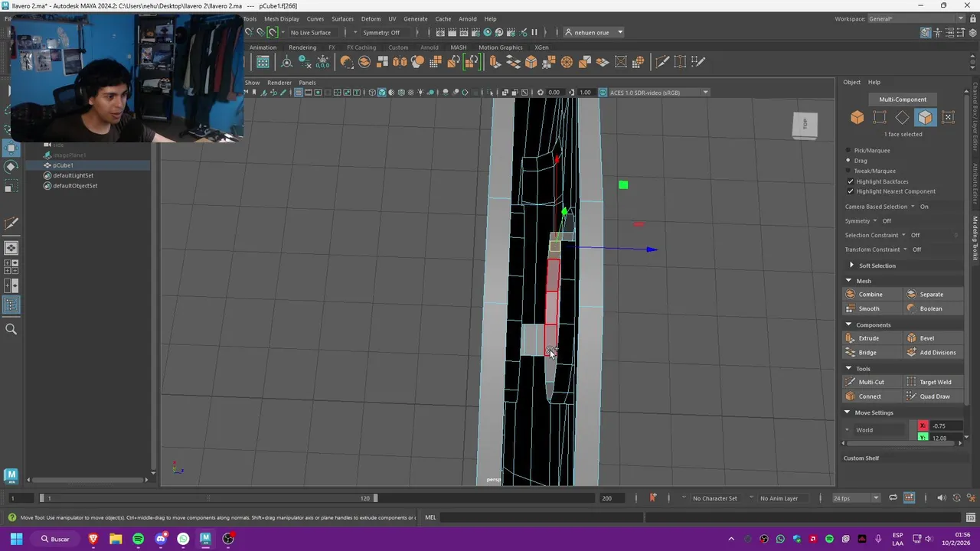Viewport: 980px width, 551px height.
Task: Open the Mesh Display menu
Action: 282,19
